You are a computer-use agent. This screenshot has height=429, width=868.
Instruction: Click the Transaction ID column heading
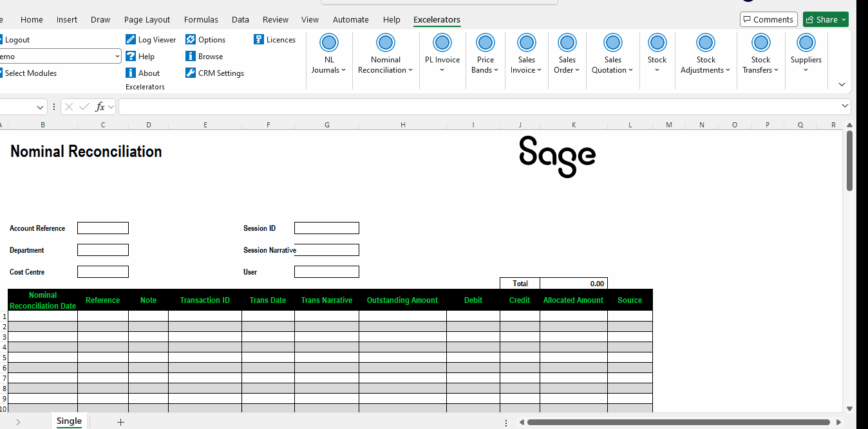[205, 300]
